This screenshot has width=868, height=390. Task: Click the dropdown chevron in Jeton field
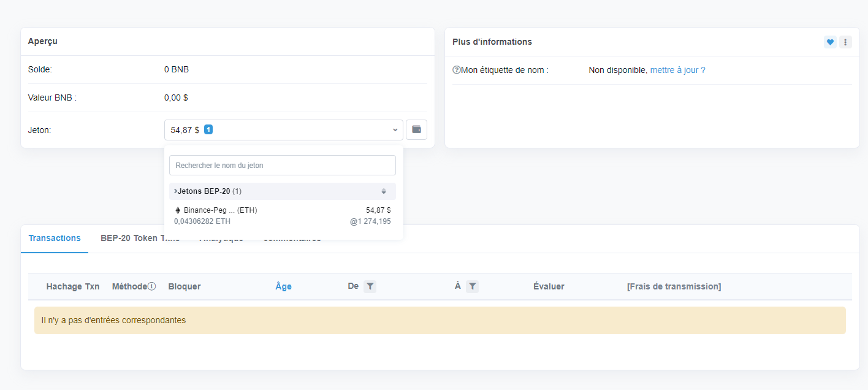(395, 130)
